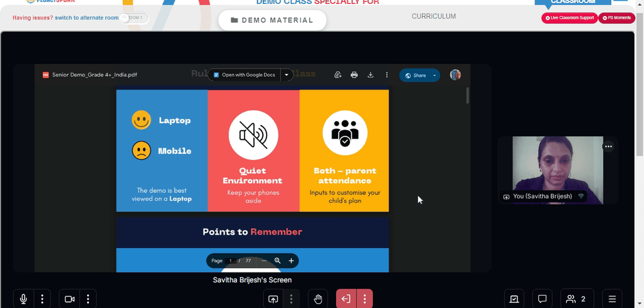Click the Google account avatar
This screenshot has height=308, width=644.
tap(455, 75)
